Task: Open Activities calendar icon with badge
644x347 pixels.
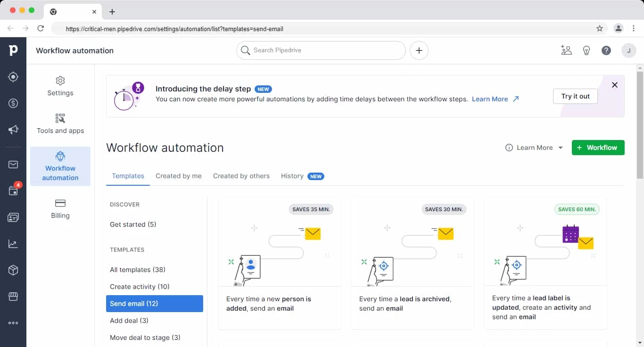Action: pos(13,191)
